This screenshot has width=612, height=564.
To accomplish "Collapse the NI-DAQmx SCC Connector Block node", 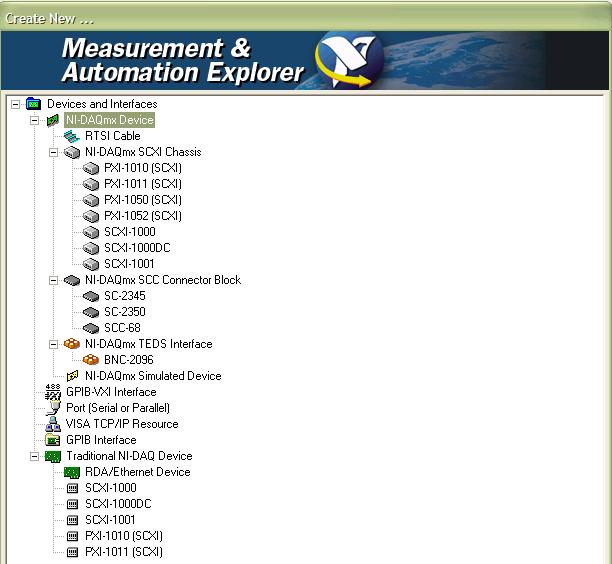I will (53, 280).
